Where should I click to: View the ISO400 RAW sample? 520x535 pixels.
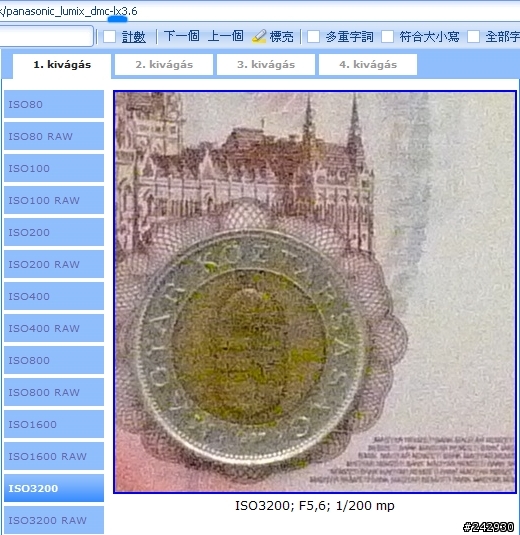point(54,328)
